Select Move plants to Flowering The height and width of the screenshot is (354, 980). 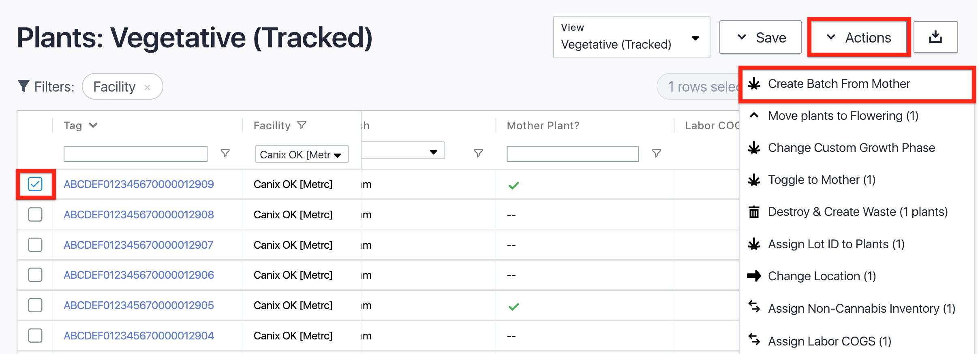pyautogui.click(x=843, y=116)
